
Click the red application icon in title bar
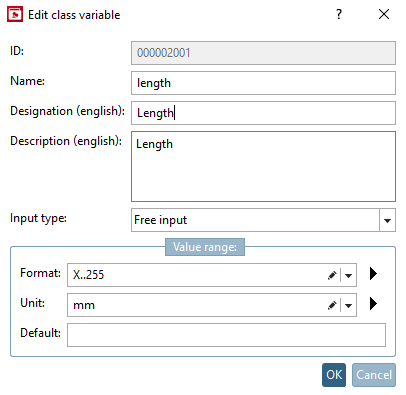[15, 15]
